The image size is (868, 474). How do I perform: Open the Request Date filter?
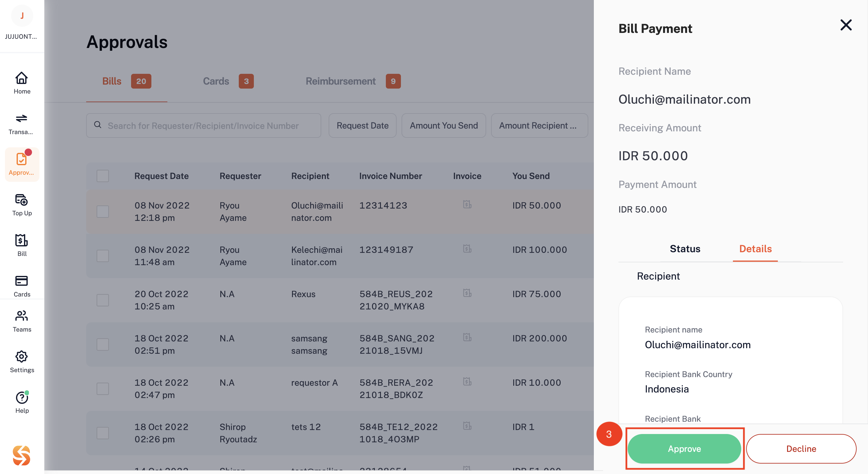click(x=362, y=125)
